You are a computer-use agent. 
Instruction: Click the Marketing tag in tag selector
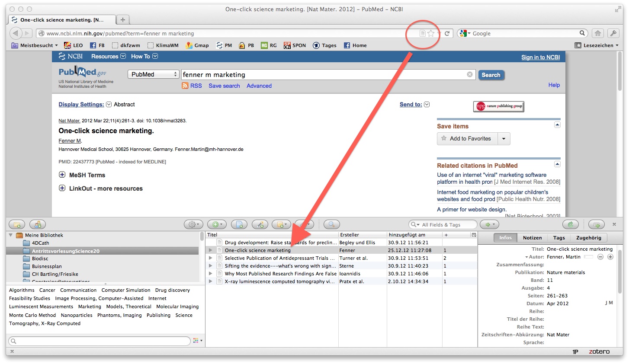[90, 307]
